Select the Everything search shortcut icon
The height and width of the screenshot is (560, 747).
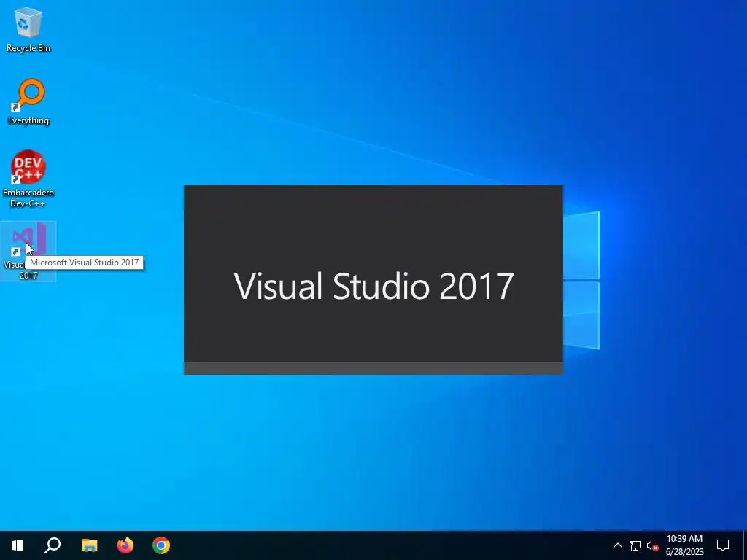tap(28, 101)
